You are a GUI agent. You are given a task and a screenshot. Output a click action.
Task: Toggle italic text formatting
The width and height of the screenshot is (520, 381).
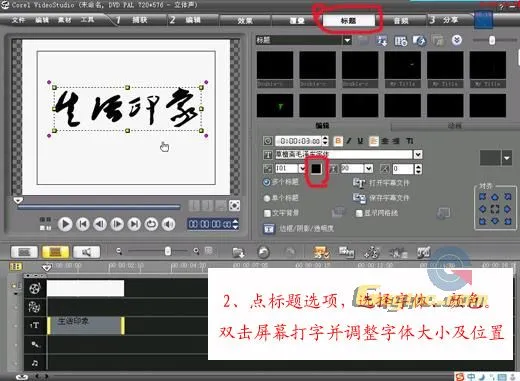349,141
